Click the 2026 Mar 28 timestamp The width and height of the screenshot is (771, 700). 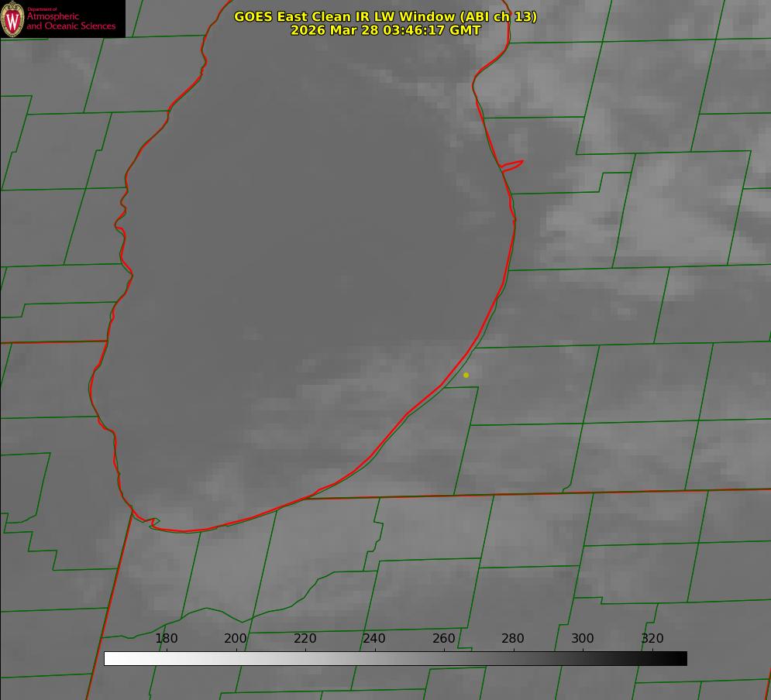click(335, 30)
